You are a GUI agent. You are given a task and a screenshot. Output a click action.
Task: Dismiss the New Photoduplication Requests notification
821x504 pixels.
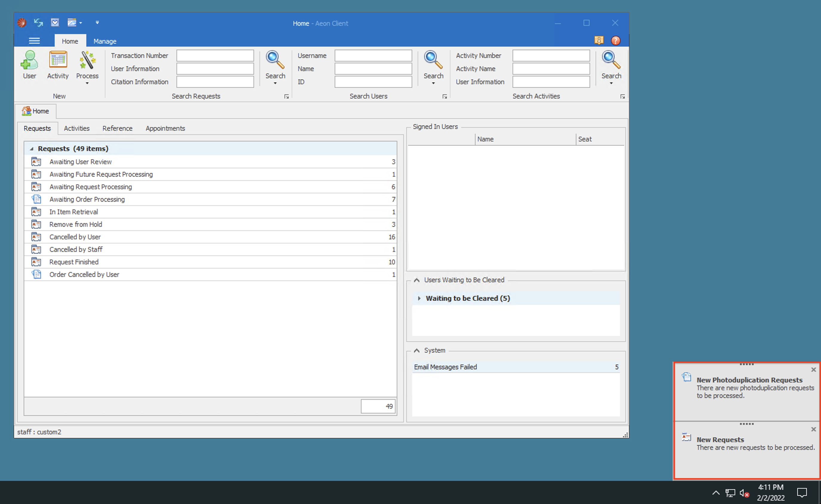(813, 369)
